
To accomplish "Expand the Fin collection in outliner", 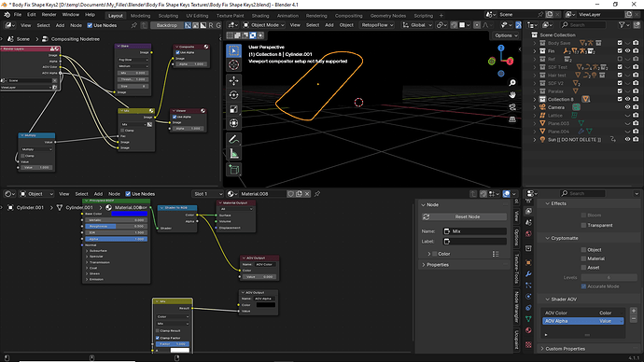I will coord(535,51).
